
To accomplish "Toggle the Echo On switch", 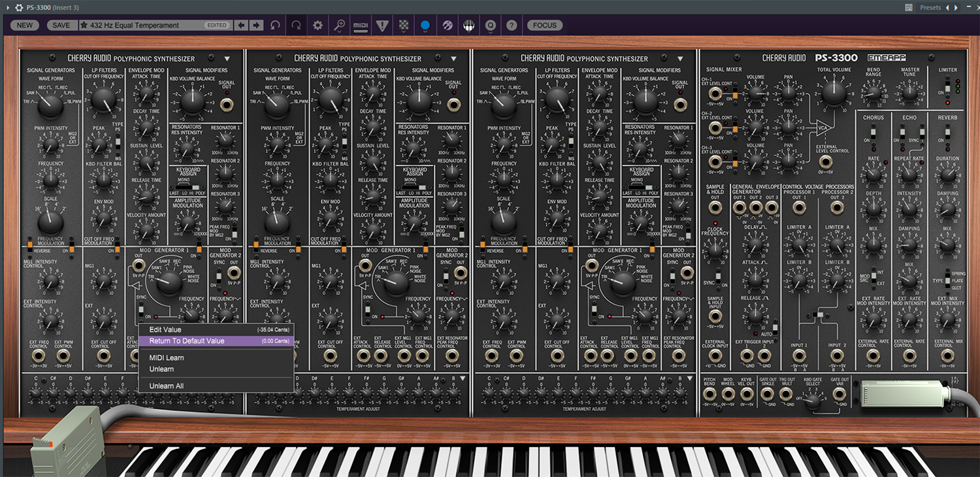I will click(x=902, y=135).
